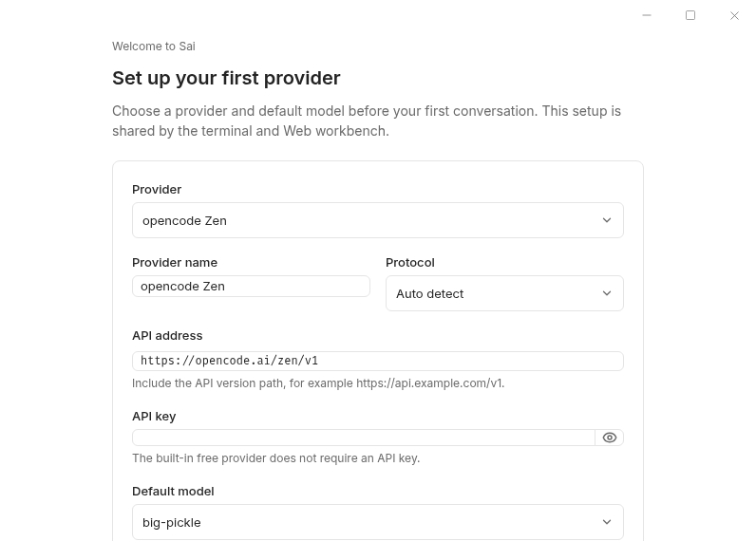Click the API address label
Screen dimensions: 756x541
coord(167,336)
